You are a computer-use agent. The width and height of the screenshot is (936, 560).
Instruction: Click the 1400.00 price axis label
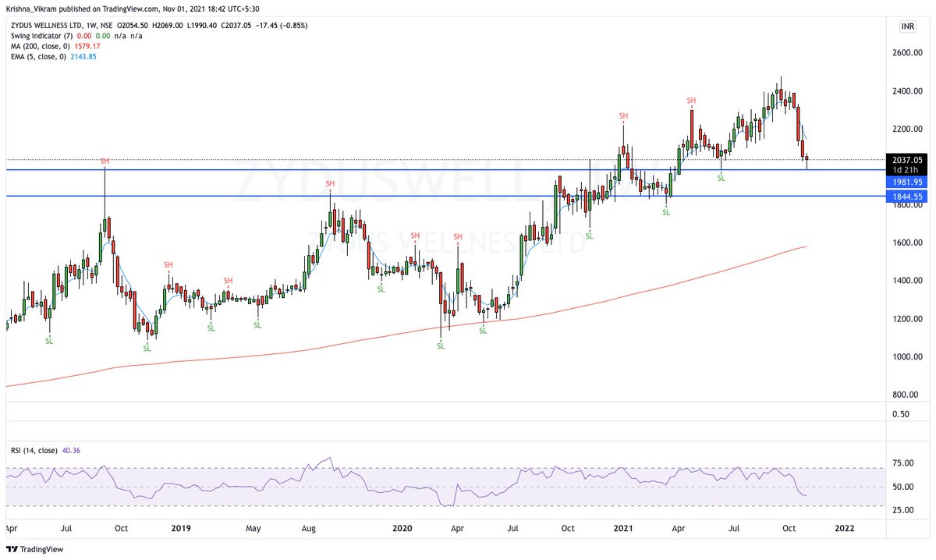[x=909, y=281]
